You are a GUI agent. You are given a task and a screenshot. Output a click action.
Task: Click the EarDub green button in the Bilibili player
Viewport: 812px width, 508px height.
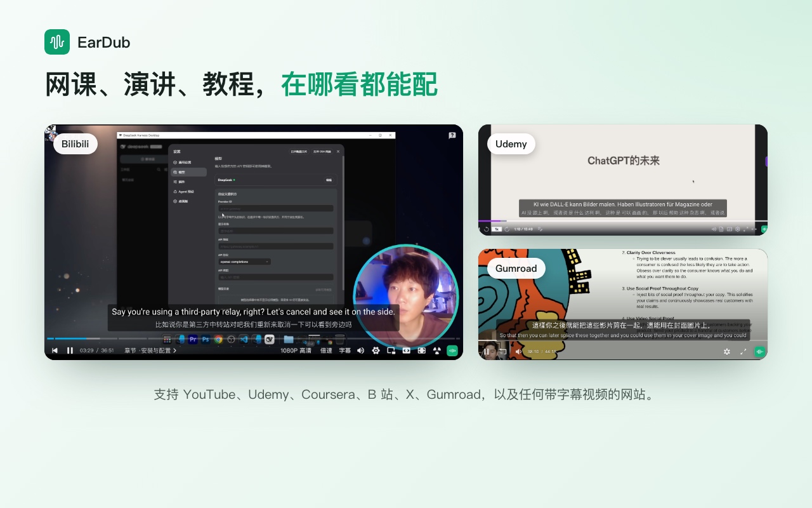coord(452,351)
